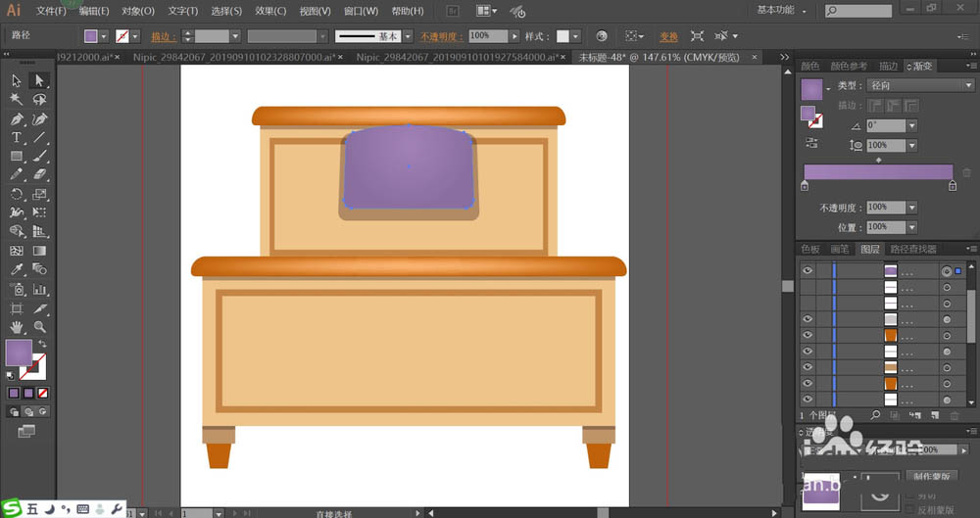Open the 效果(C) menu

tap(270, 11)
